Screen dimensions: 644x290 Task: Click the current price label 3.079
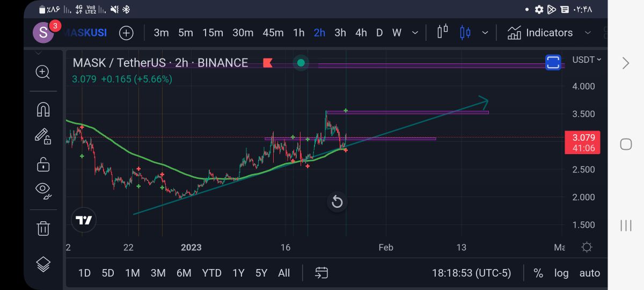583,138
